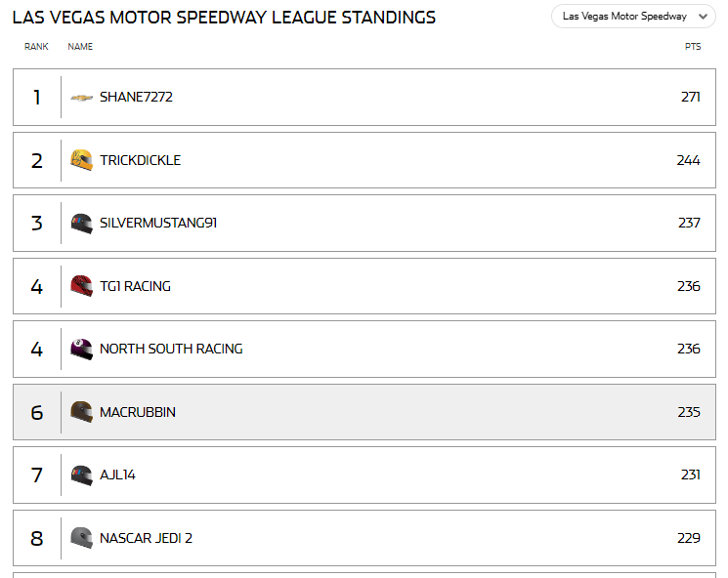This screenshot has height=578, width=728.
Task: Select the NASCAR JEDI 2 name
Action: [x=146, y=538]
